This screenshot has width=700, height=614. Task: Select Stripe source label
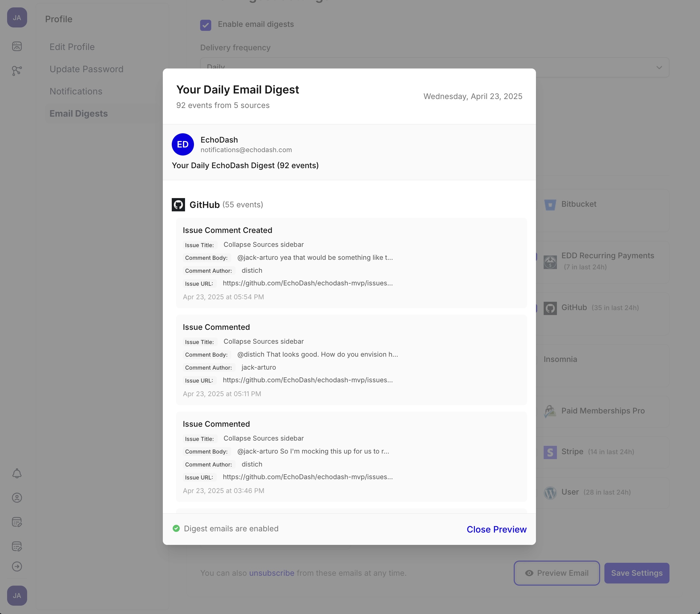tap(572, 452)
